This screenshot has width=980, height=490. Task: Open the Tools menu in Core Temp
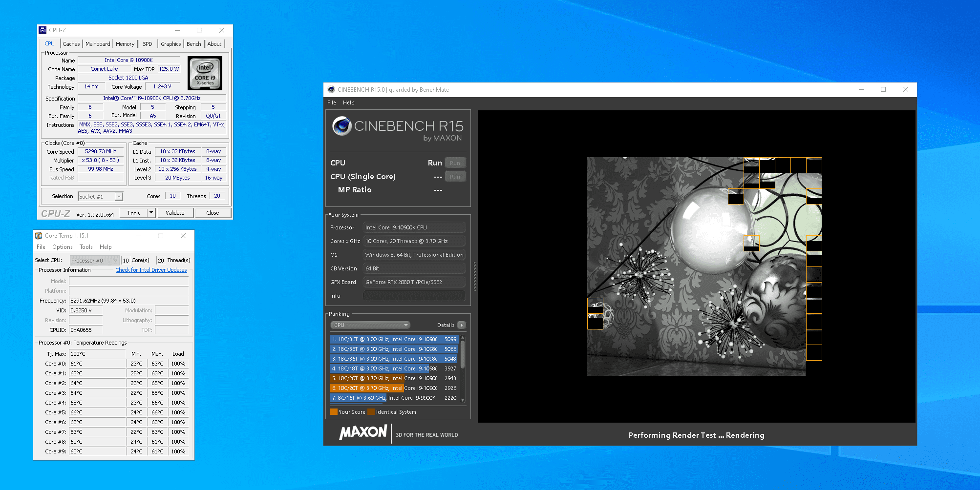[x=86, y=247]
